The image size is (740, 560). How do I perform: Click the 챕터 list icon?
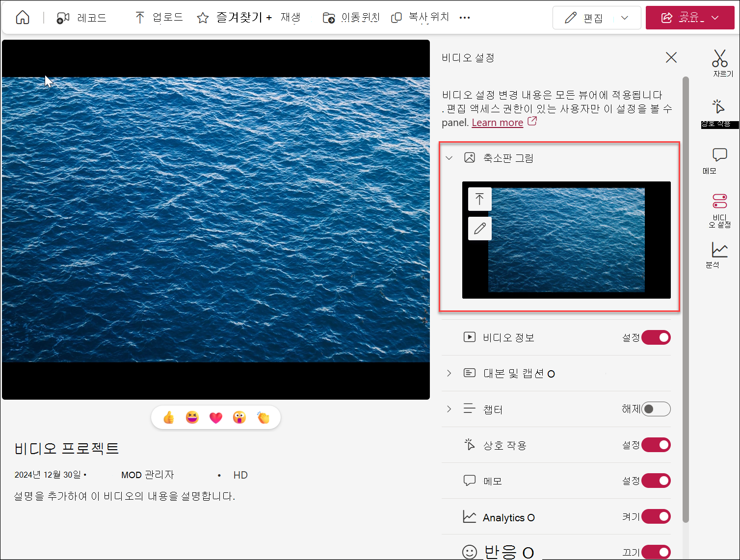click(470, 408)
